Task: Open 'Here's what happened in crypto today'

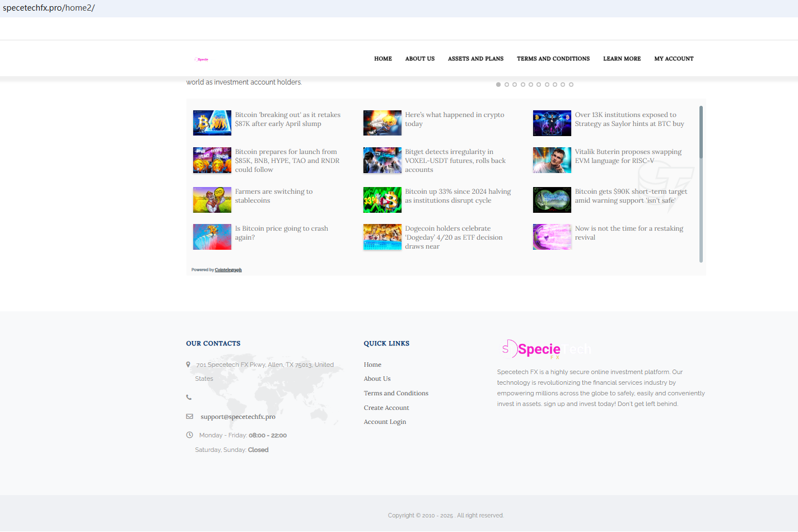Action: (x=455, y=119)
